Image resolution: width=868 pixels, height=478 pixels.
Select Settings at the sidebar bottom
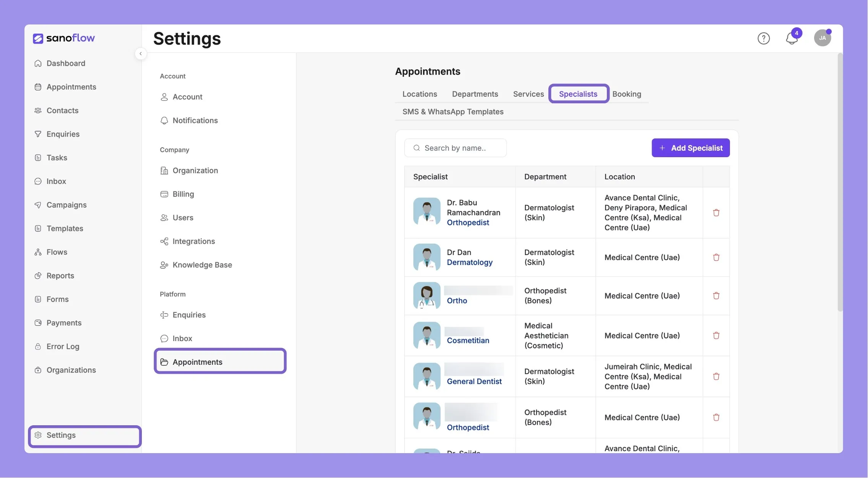[85, 436]
